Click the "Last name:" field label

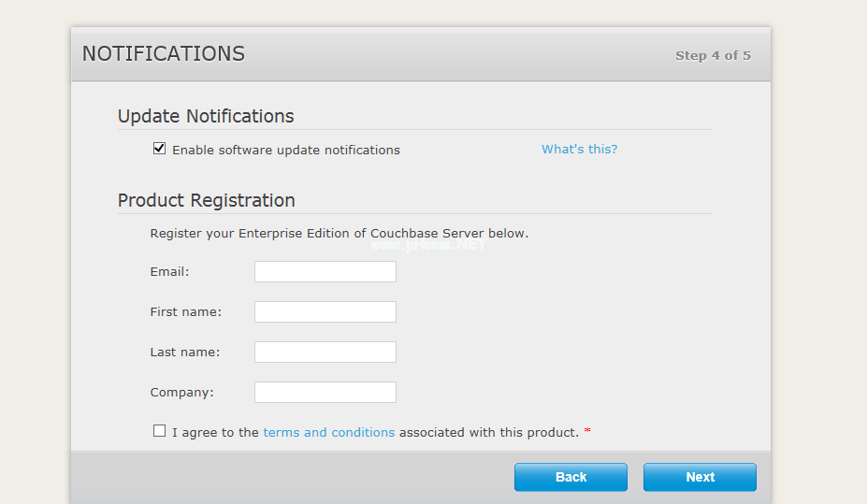184,353
